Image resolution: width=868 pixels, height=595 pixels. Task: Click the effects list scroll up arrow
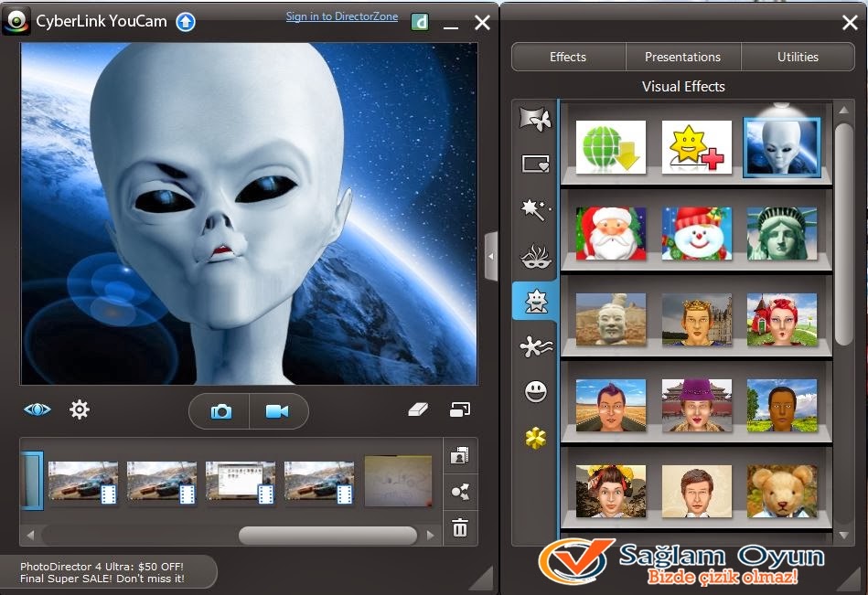pos(843,110)
